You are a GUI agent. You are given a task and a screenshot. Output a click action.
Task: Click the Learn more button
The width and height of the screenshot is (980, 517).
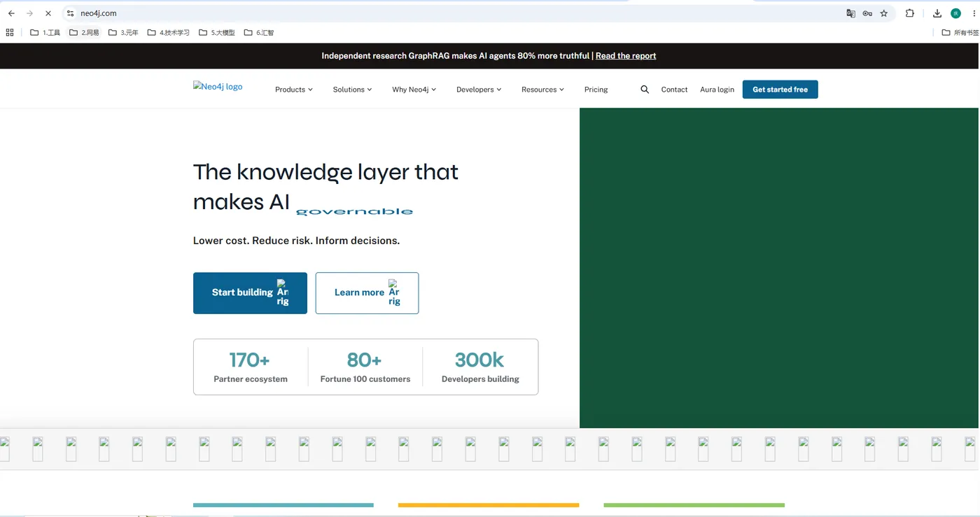click(367, 293)
